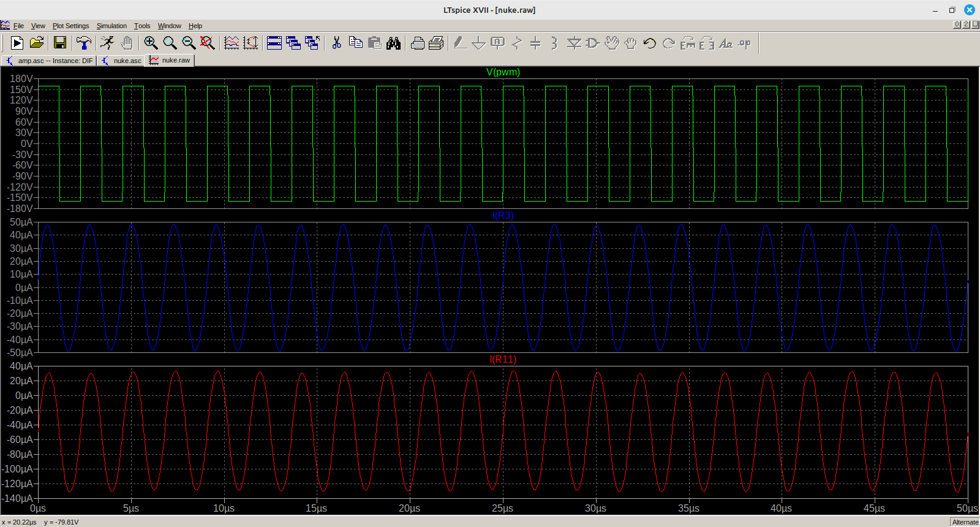Click the LTspice icon left of File

[6, 25]
